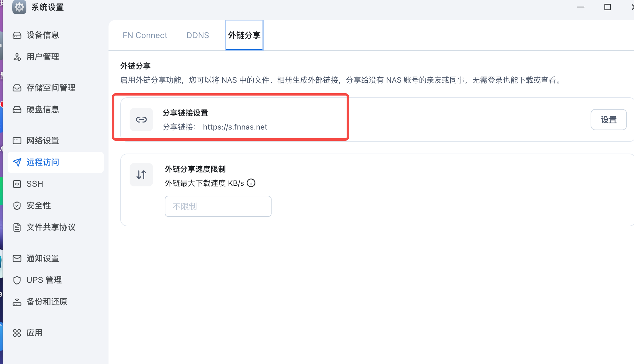Click the share link chain icon
This screenshot has height=364, width=634.
[x=141, y=120]
